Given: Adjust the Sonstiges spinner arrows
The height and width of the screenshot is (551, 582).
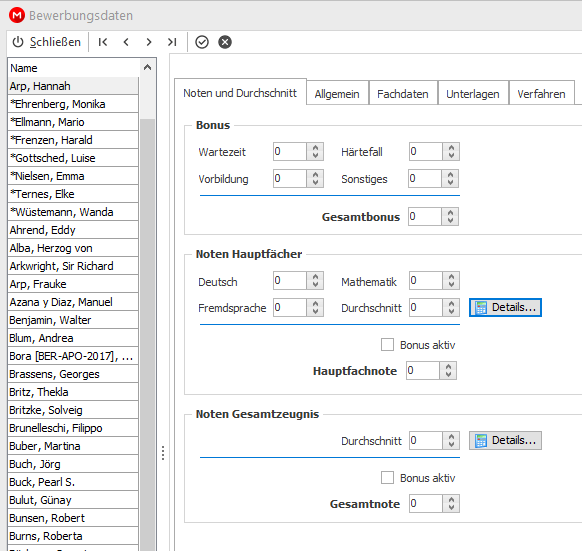Looking at the screenshot, I should pyautogui.click(x=450, y=179).
